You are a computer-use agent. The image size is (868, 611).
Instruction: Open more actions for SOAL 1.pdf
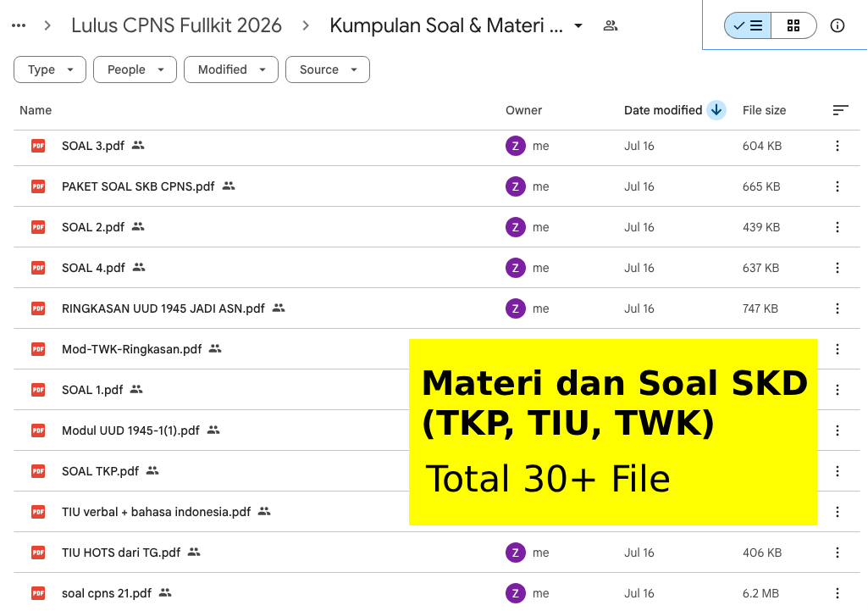point(837,390)
